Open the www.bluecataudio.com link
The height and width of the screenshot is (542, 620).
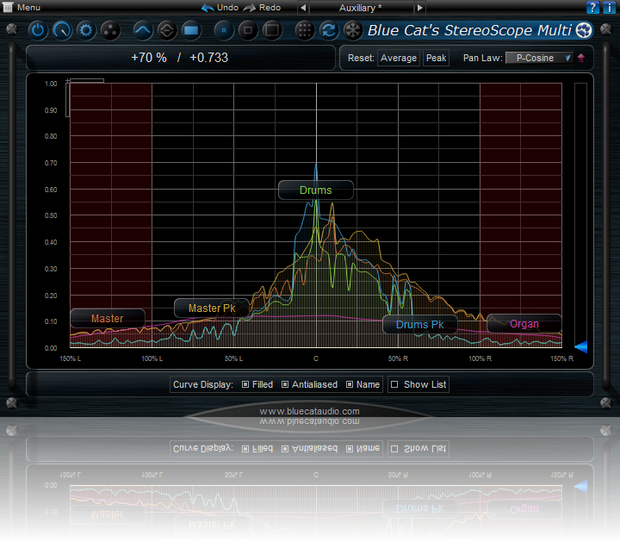(309, 411)
